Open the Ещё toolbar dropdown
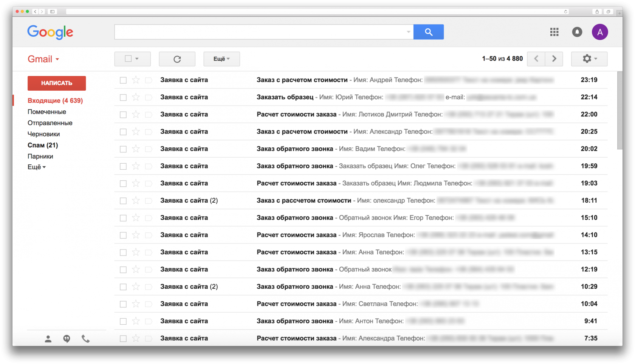 coord(221,59)
